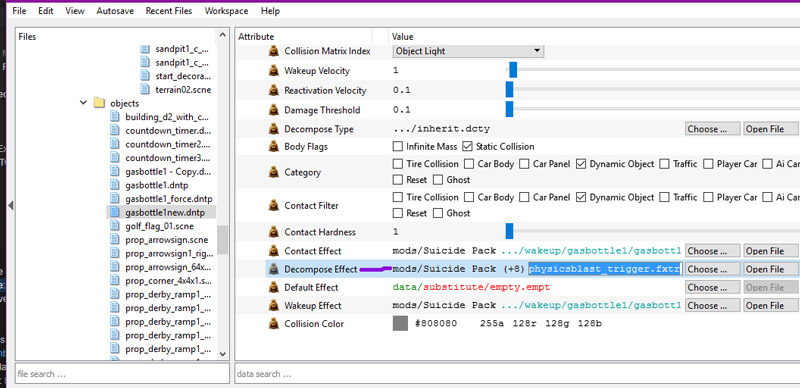Click the data search input
The height and width of the screenshot is (388, 800).
517,374
